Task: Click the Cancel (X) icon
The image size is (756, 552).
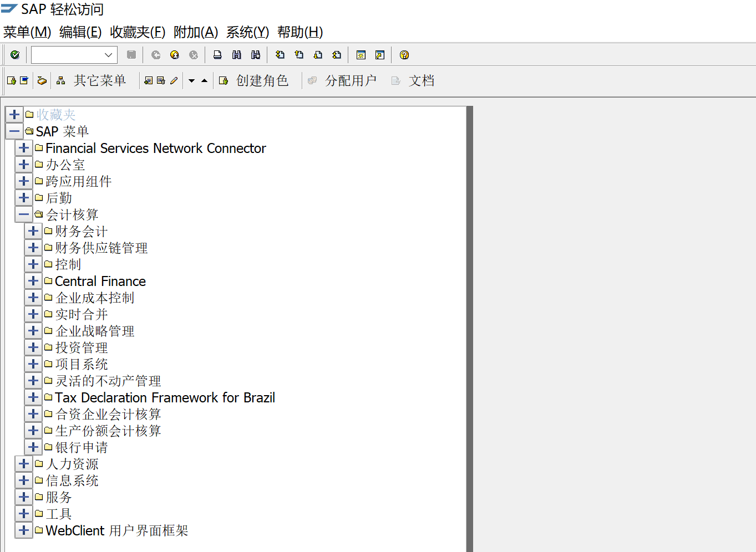Action: coord(194,55)
